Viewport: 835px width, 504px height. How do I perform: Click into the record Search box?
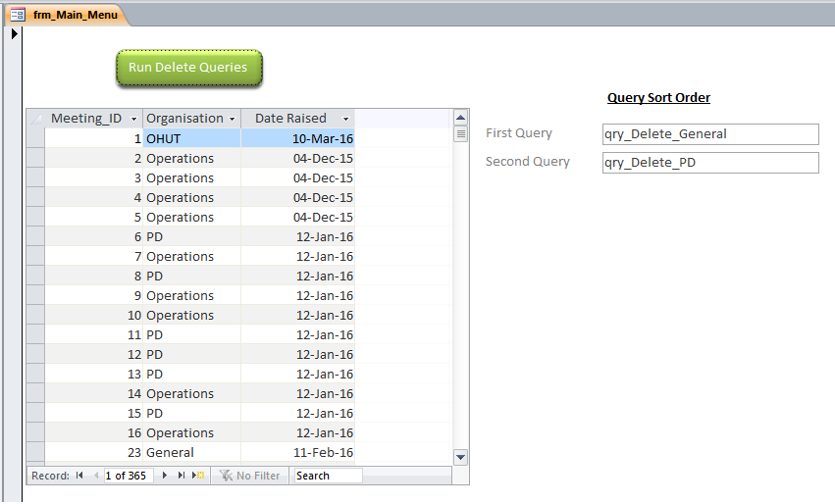[328, 476]
